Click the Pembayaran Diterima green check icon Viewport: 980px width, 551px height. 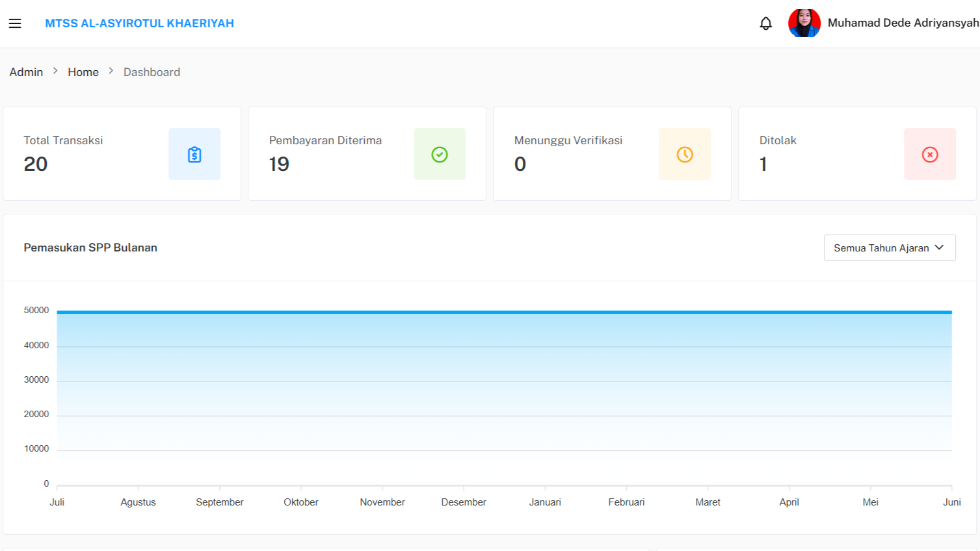click(440, 154)
